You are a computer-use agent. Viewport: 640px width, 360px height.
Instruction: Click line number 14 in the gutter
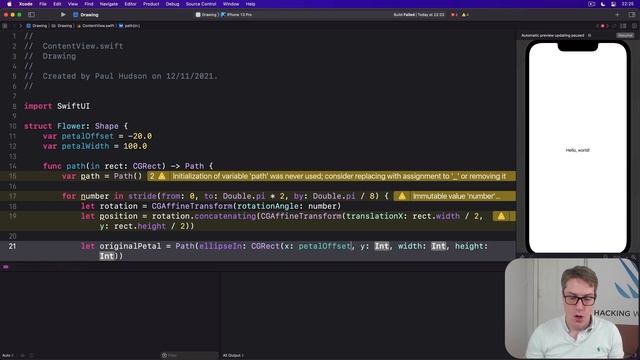[13, 166]
